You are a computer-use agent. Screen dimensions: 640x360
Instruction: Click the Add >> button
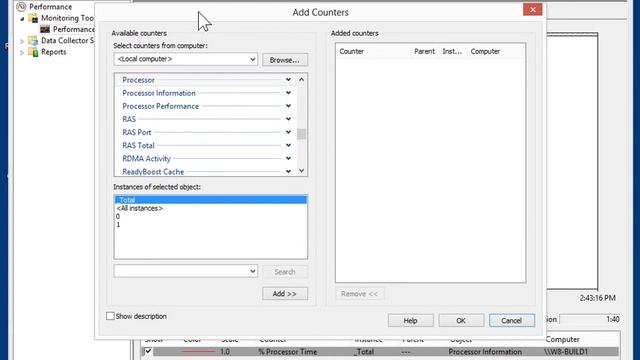(285, 293)
